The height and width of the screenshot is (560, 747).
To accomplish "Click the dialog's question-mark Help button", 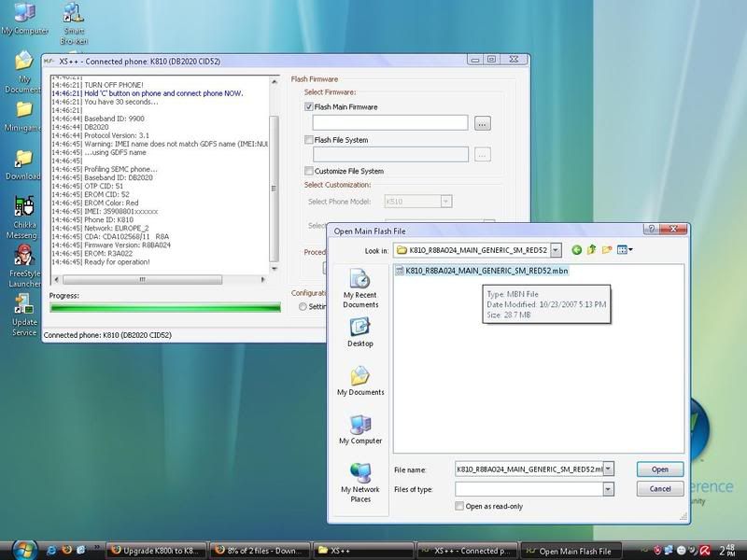I will [x=651, y=229].
